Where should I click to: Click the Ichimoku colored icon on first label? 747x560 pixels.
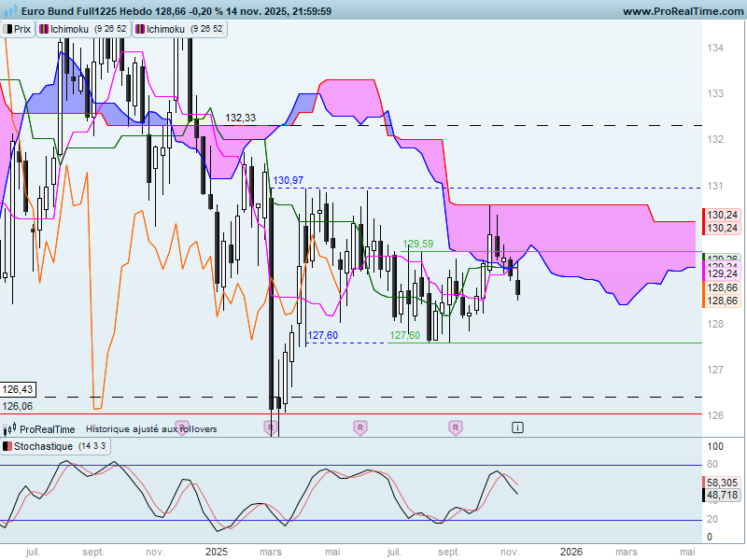click(x=44, y=29)
